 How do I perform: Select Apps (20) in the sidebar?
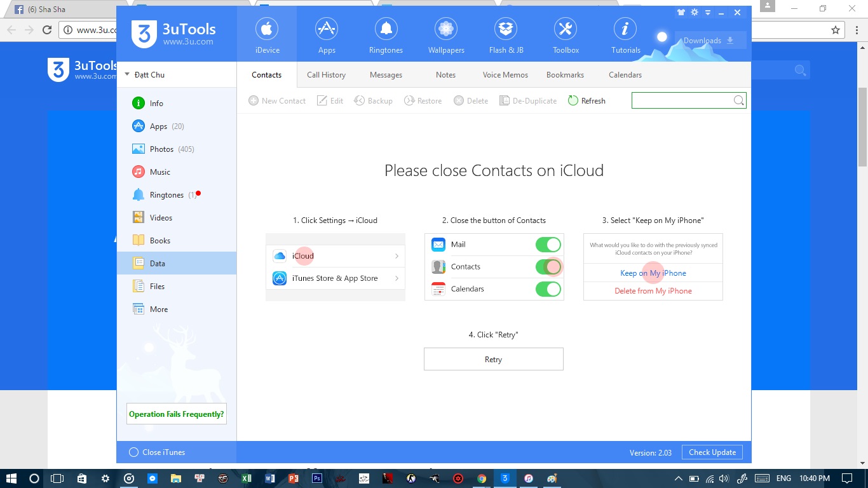tap(177, 126)
